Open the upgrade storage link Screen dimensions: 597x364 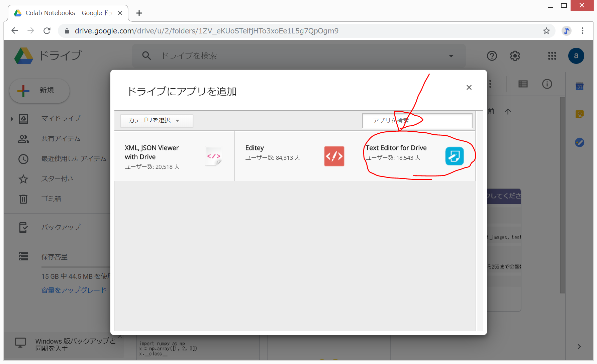tap(74, 290)
